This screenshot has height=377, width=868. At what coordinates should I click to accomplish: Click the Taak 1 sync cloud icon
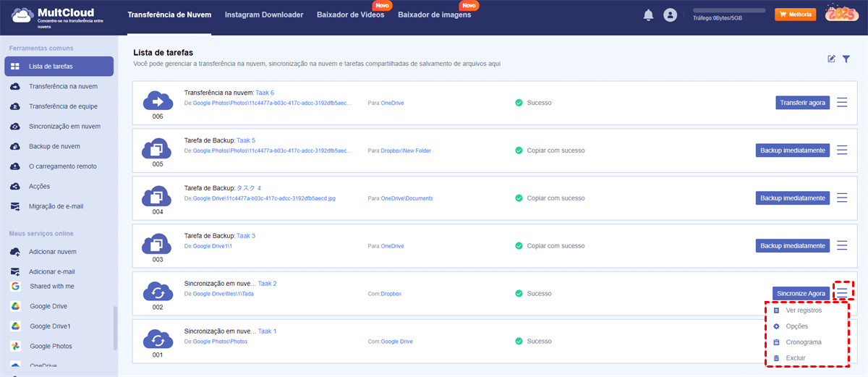pyautogui.click(x=157, y=339)
